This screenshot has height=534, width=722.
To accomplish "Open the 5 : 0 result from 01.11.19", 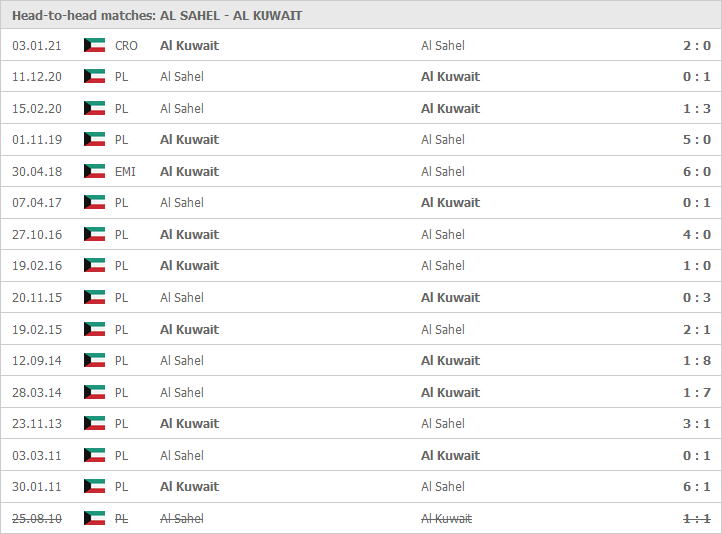I will pos(697,139).
